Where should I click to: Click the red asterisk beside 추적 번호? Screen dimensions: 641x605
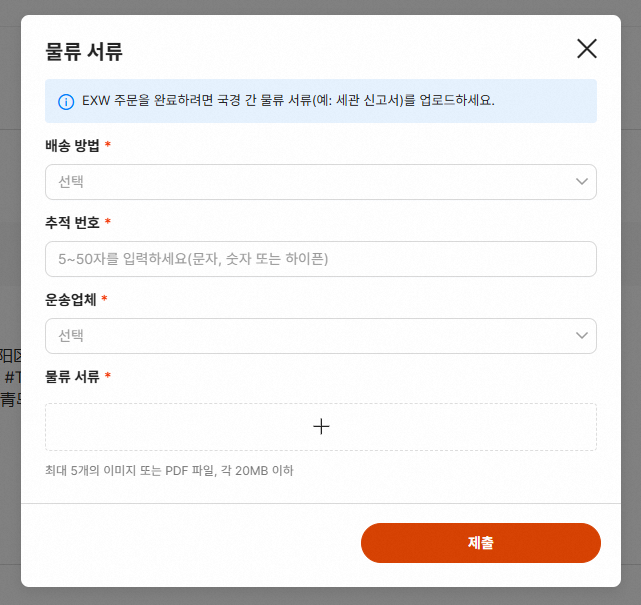pyautogui.click(x=108, y=222)
